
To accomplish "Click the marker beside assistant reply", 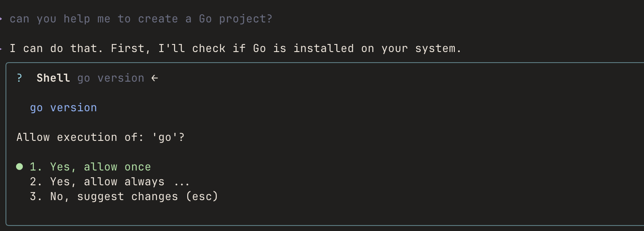I will tap(2, 49).
